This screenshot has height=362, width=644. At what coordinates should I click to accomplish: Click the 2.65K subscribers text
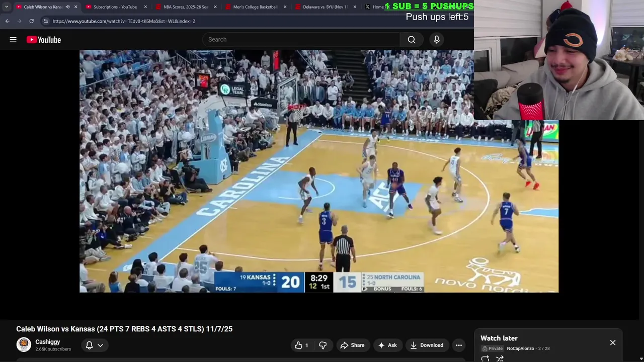53,349
